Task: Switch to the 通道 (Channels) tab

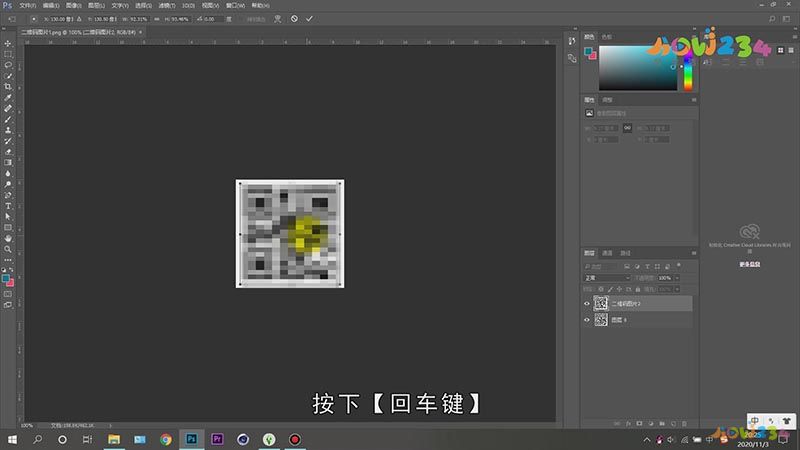Action: (x=607, y=253)
